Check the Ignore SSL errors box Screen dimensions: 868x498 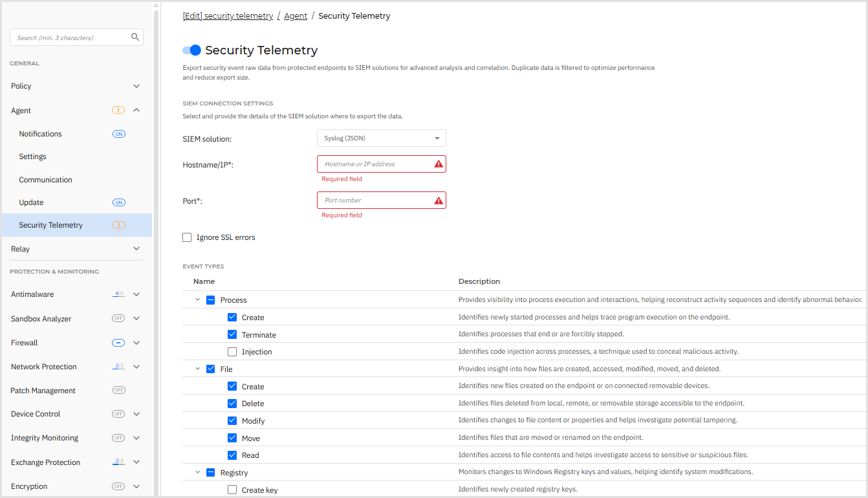click(187, 237)
